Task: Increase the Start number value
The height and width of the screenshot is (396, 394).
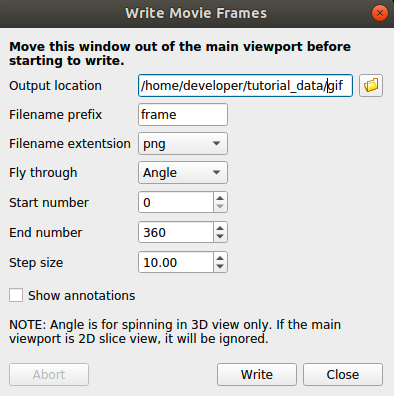Action: (220, 198)
